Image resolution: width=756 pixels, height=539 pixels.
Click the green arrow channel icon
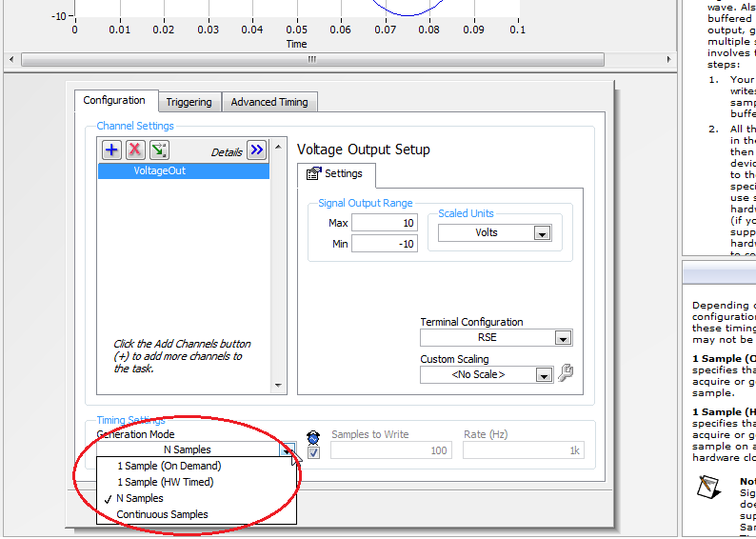(159, 150)
